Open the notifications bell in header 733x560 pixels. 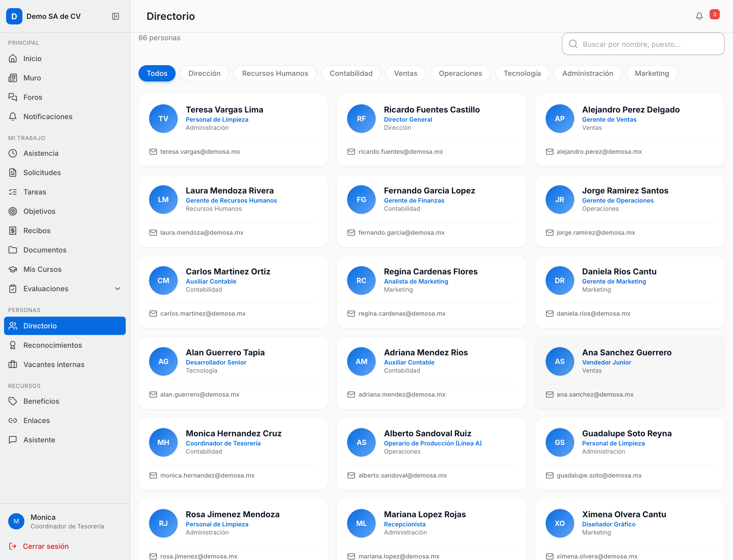click(x=699, y=16)
